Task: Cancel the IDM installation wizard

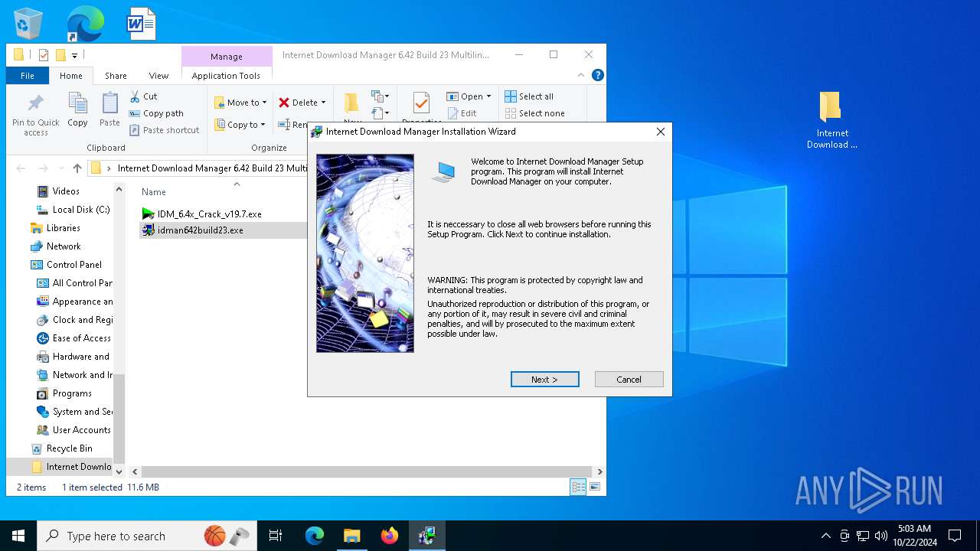Action: point(629,380)
